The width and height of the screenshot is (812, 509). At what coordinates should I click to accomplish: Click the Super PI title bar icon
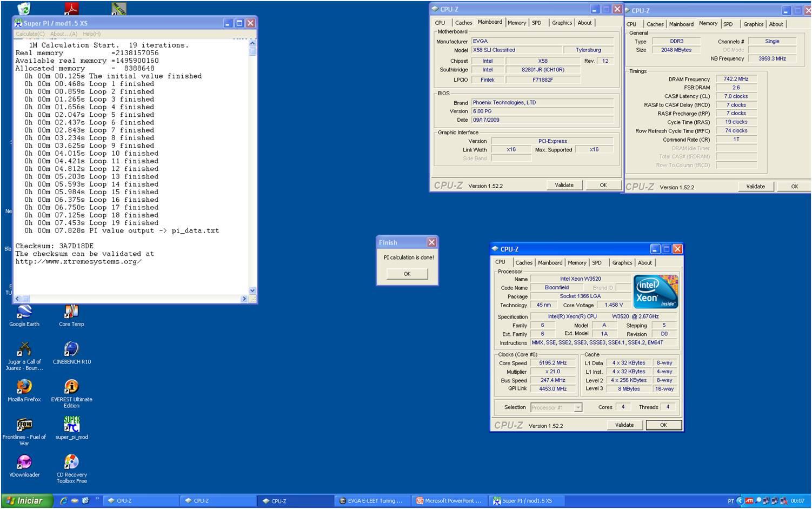tap(18, 23)
